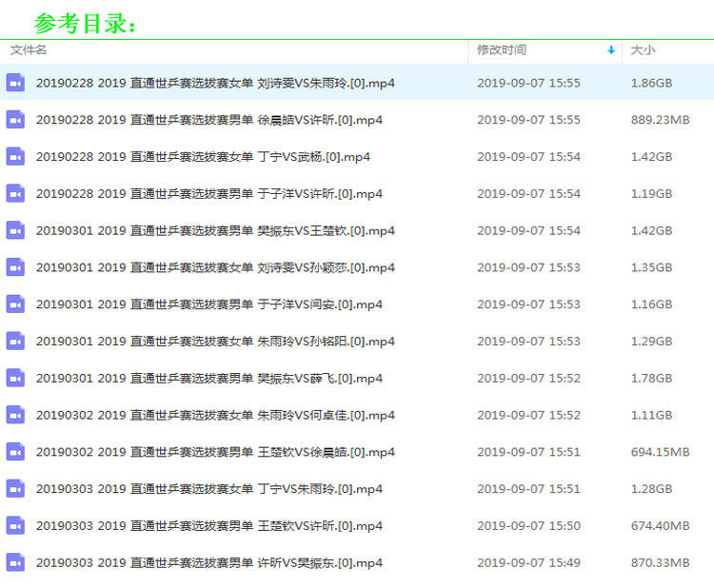The image size is (714, 588).
Task: Open the 王楚钦VS许昕 video file name
Action: [209, 526]
